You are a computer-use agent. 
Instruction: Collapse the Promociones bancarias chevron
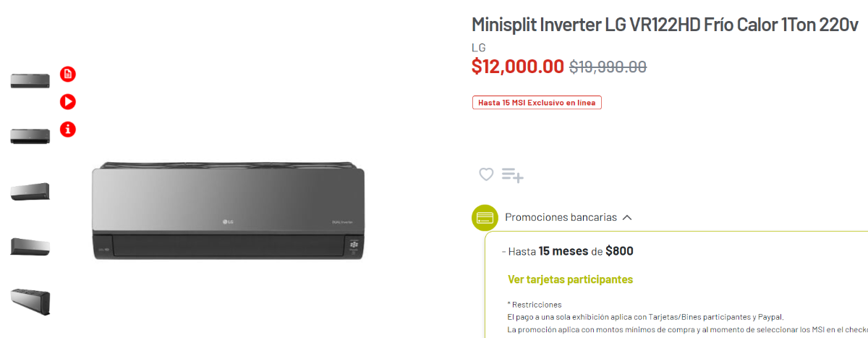click(627, 217)
